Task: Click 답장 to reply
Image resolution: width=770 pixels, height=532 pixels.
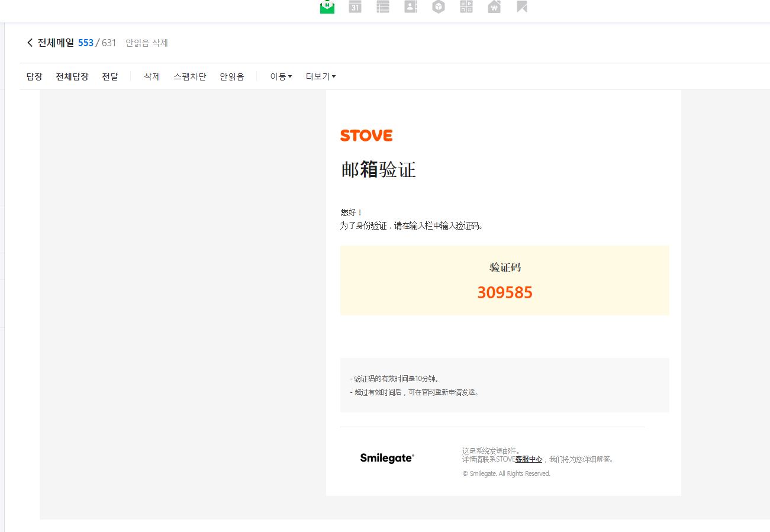Action: click(34, 76)
